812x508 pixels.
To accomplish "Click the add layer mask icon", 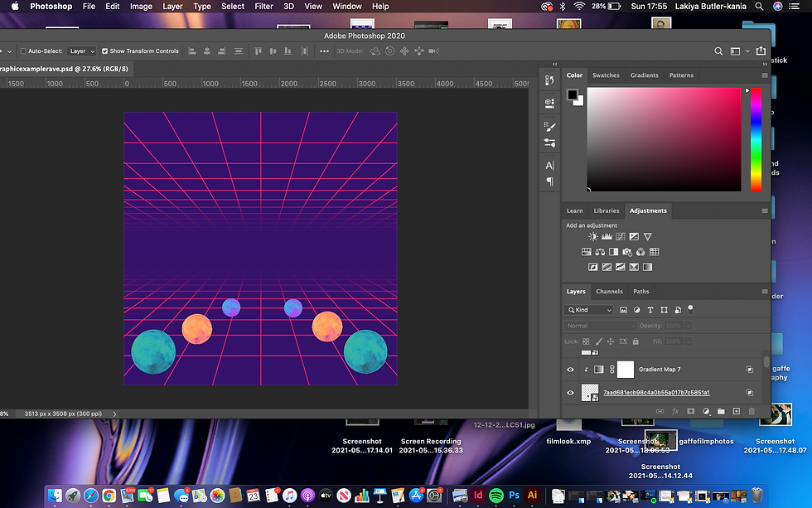I will [691, 411].
